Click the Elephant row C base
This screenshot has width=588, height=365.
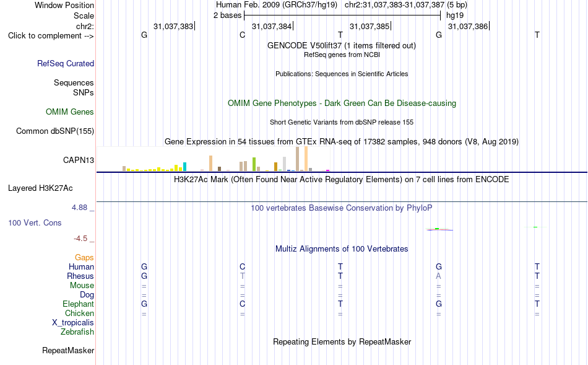[x=242, y=304]
